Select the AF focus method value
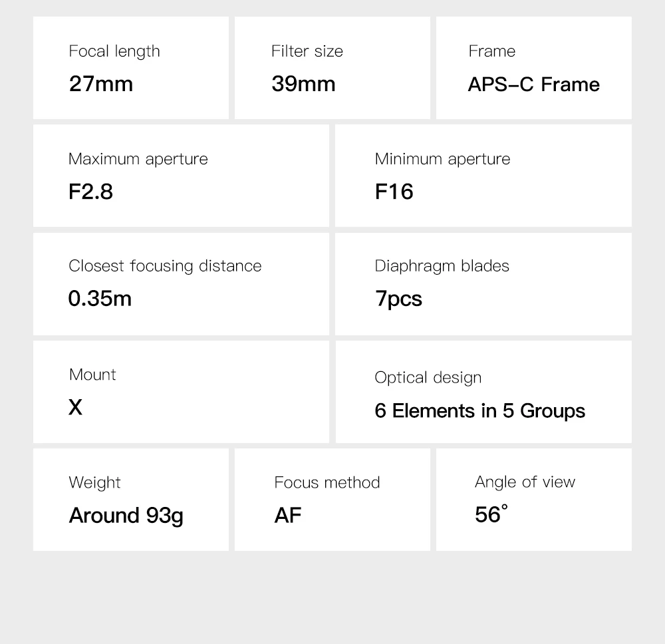The height and width of the screenshot is (644, 665). pyautogui.click(x=287, y=516)
